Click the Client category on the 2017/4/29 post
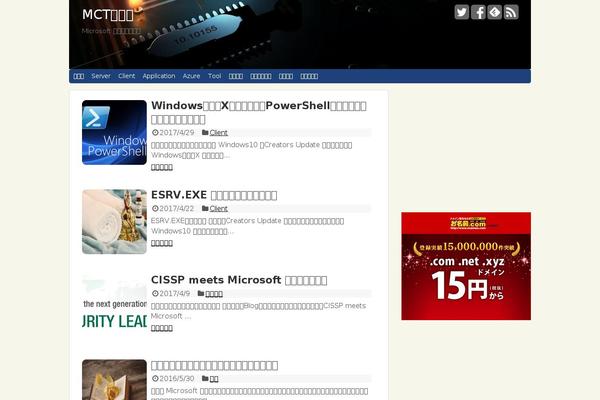Image resolution: width=600 pixels, height=400 pixels. pos(218,132)
